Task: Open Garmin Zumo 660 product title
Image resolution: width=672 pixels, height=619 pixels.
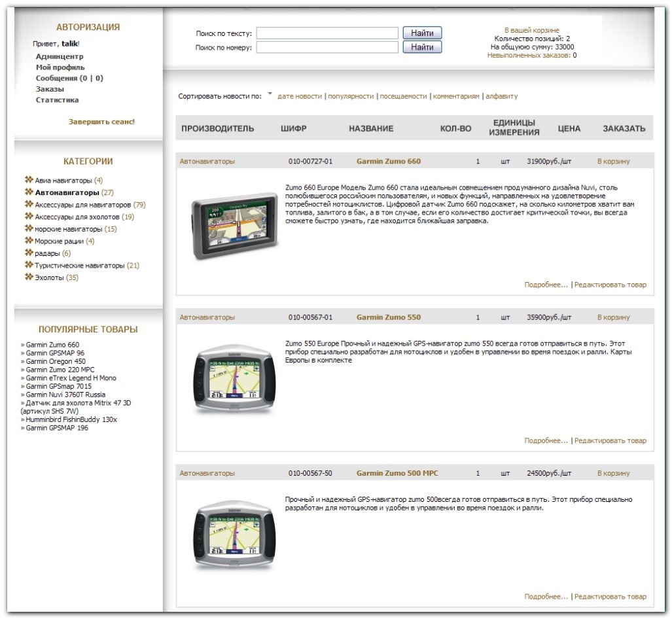Action: [x=388, y=161]
